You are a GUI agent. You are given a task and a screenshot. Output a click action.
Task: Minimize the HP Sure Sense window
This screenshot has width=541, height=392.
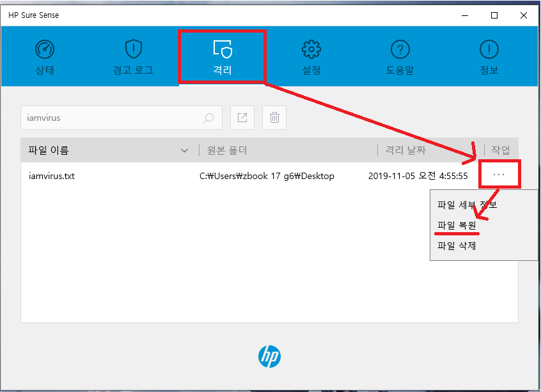465,15
